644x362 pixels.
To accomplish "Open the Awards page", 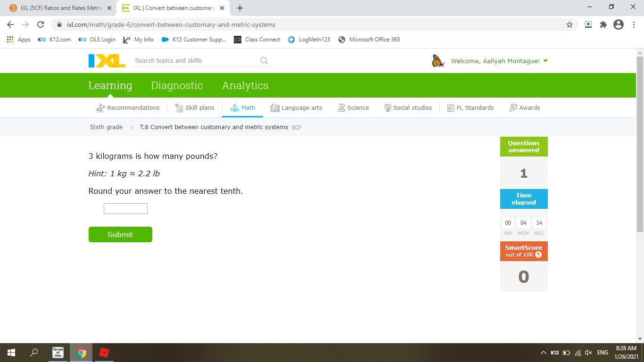I will coord(525,108).
